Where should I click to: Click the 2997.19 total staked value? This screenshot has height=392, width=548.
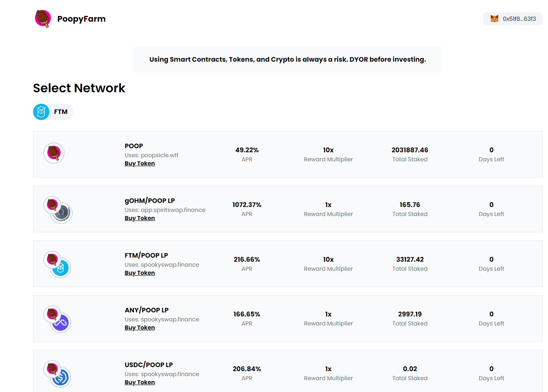click(x=410, y=314)
